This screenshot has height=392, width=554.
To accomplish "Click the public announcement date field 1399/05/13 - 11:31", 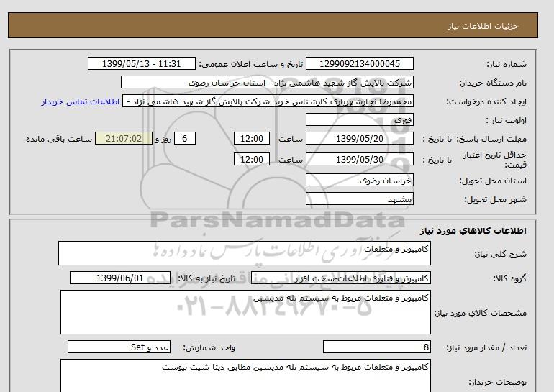I will (x=141, y=63).
